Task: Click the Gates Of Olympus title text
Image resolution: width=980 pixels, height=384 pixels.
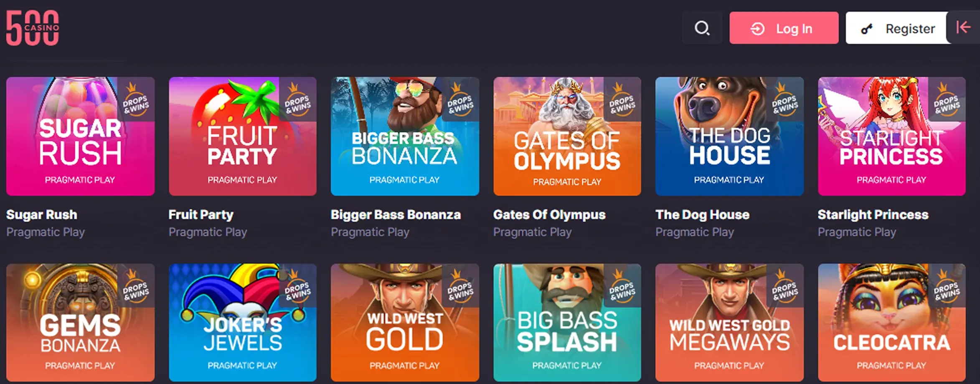Action: (549, 215)
